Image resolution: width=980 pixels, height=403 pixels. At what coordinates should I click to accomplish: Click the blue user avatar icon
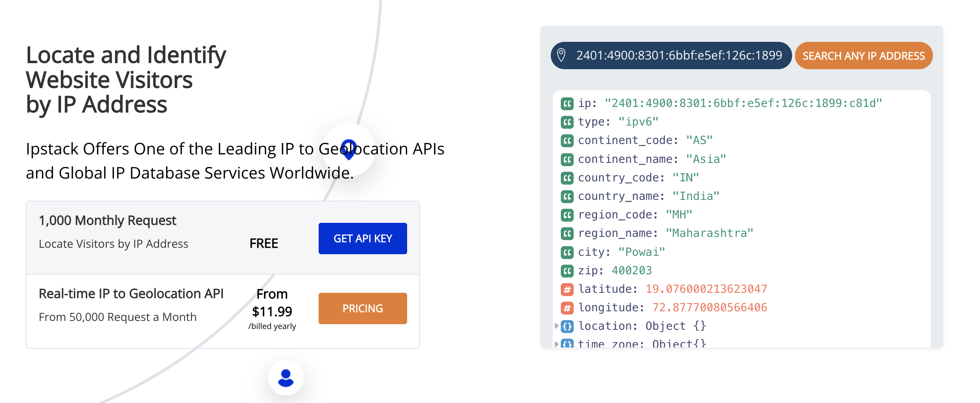click(x=286, y=378)
